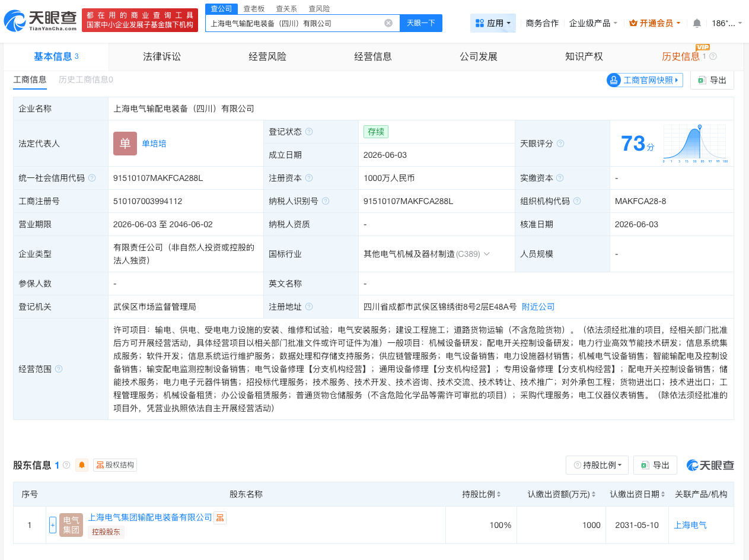Screen dimensions: 749x560
Task: Clear the search box text
Action: click(x=388, y=23)
